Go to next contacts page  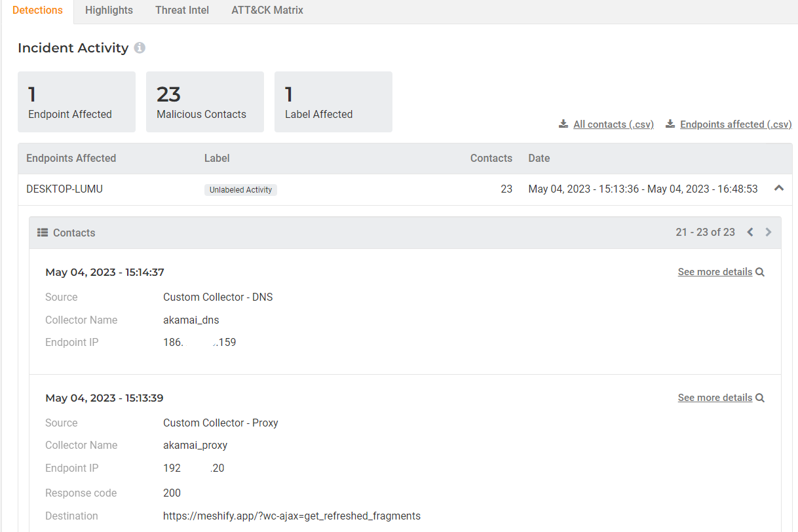click(x=769, y=232)
